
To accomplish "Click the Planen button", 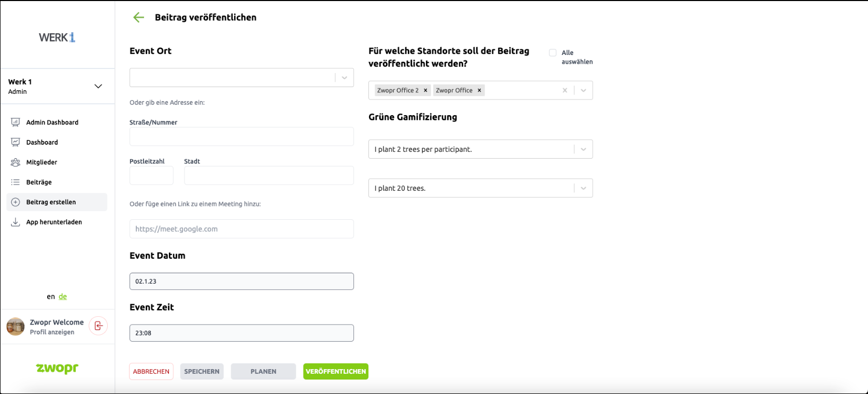I will 263,371.
